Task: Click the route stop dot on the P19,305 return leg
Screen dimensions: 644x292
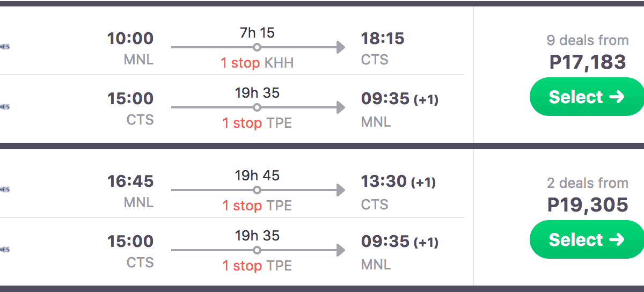Action: click(x=257, y=250)
